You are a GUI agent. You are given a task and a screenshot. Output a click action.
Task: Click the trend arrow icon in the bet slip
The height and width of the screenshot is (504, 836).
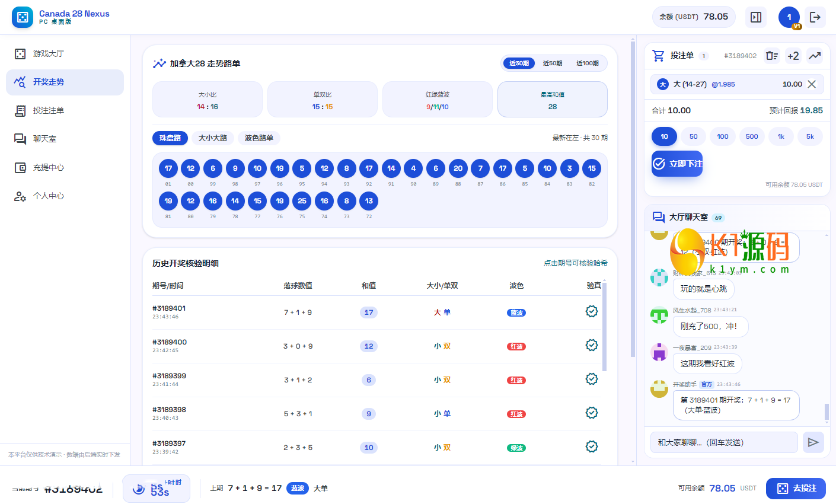click(x=815, y=56)
